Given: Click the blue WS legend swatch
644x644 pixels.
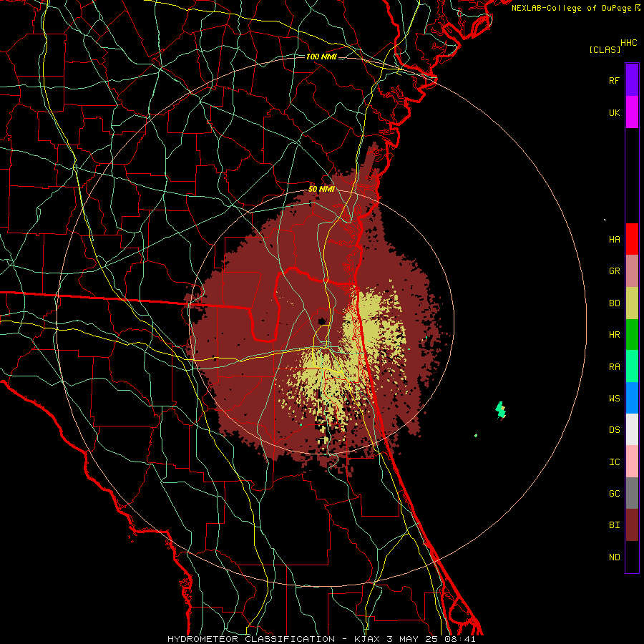Looking at the screenshot, I should coord(632,398).
